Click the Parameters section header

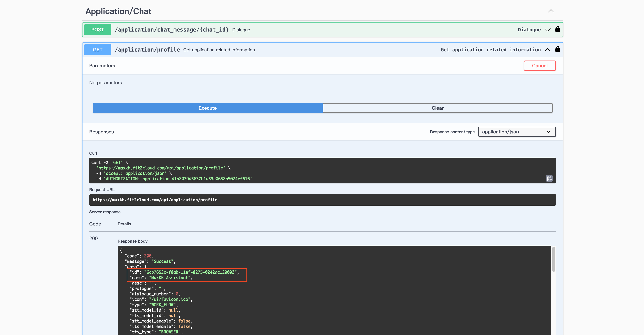point(102,66)
